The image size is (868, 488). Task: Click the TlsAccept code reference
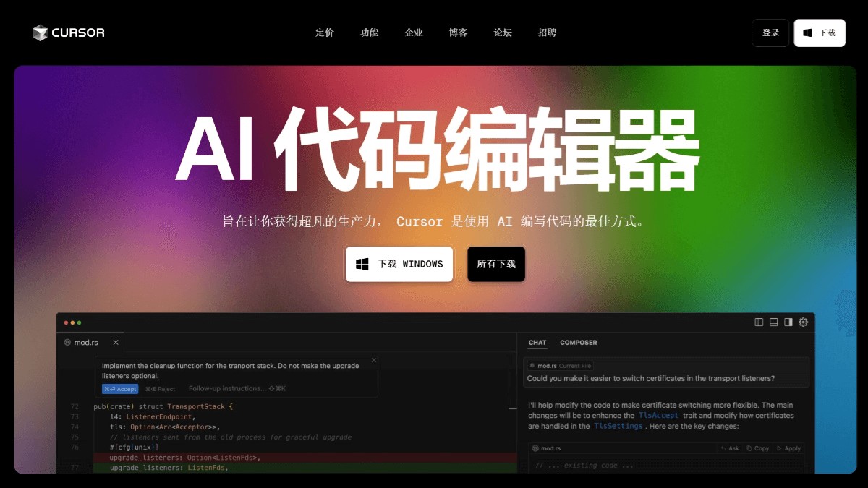click(658, 416)
